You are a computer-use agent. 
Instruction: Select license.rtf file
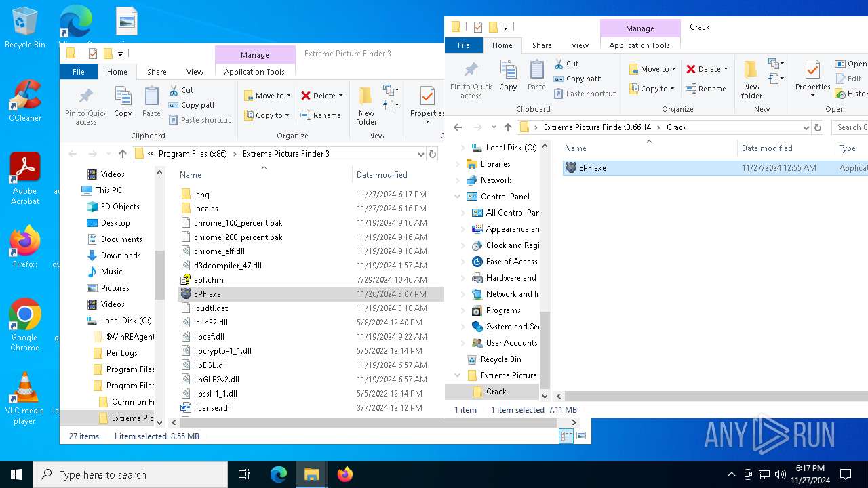click(211, 408)
